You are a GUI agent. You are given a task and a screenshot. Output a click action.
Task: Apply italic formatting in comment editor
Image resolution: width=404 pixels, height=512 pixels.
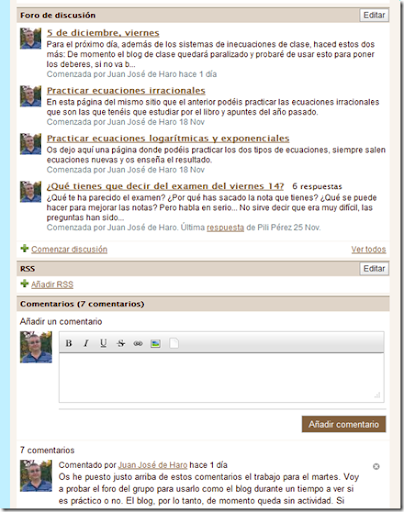86,343
